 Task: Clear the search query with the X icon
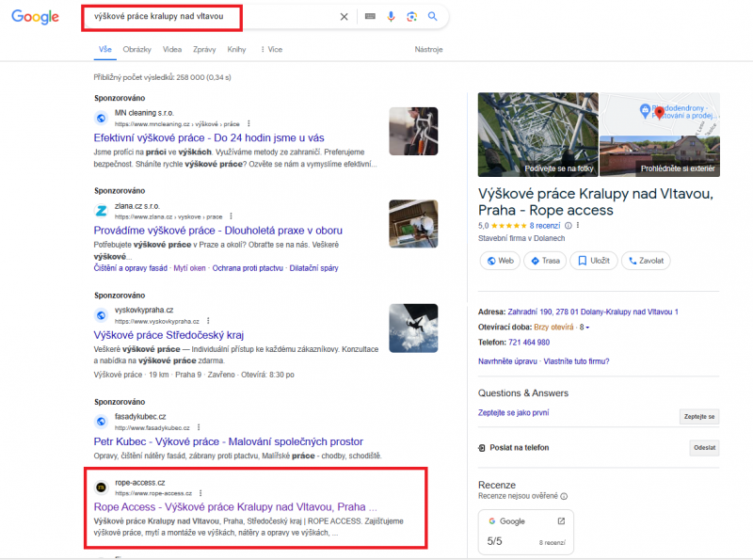pos(344,17)
